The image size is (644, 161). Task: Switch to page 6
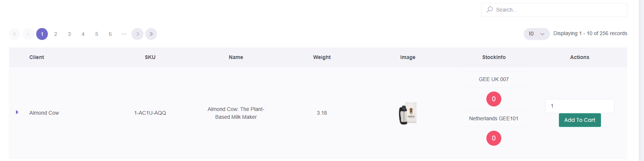point(110,34)
